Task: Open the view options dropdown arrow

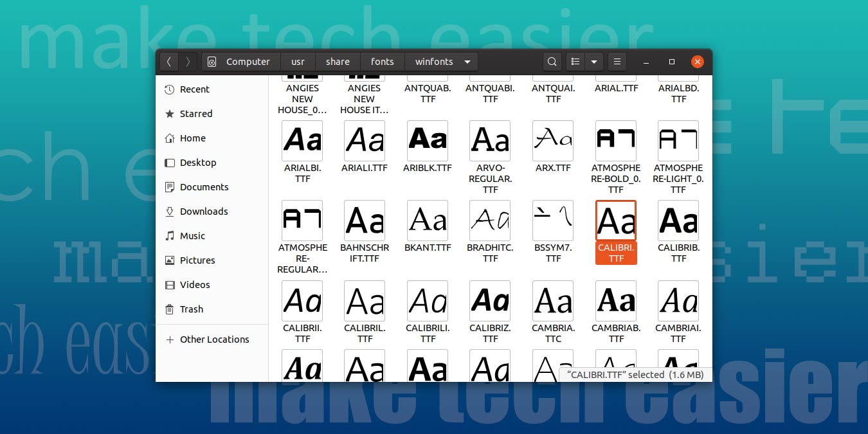Action: [593, 61]
